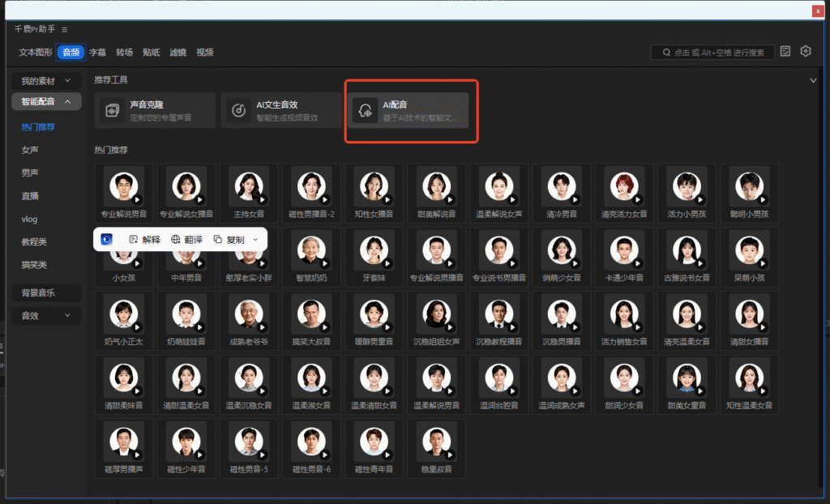Click the blue assistant logo in floating toolbar
This screenshot has height=504, width=830.
pyautogui.click(x=107, y=239)
